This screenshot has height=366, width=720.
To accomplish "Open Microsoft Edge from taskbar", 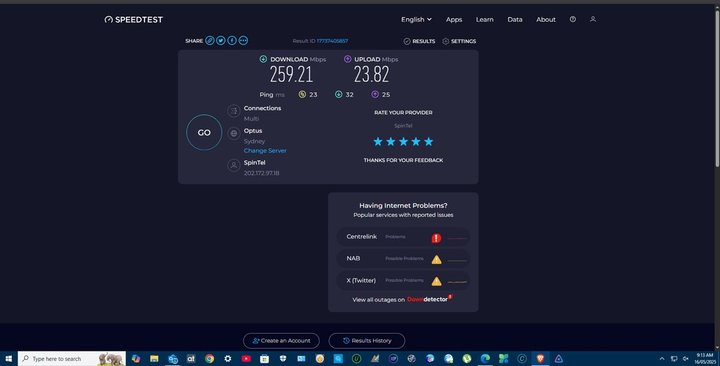I will tap(485, 359).
